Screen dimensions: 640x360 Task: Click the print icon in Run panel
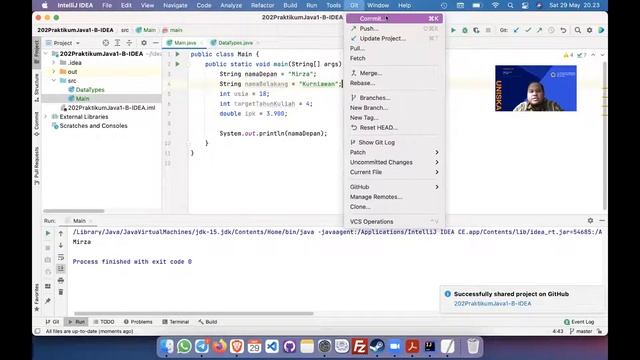pos(61,280)
